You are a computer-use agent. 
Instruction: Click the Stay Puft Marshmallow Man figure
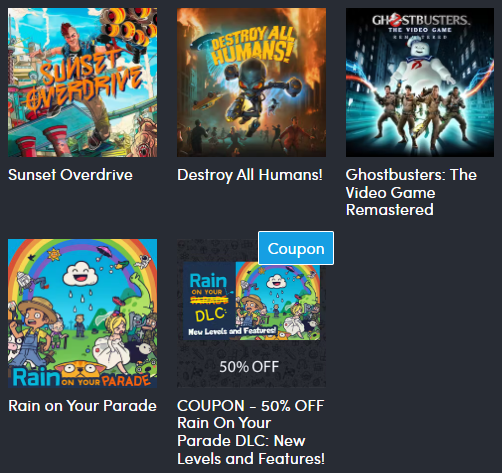point(420,65)
